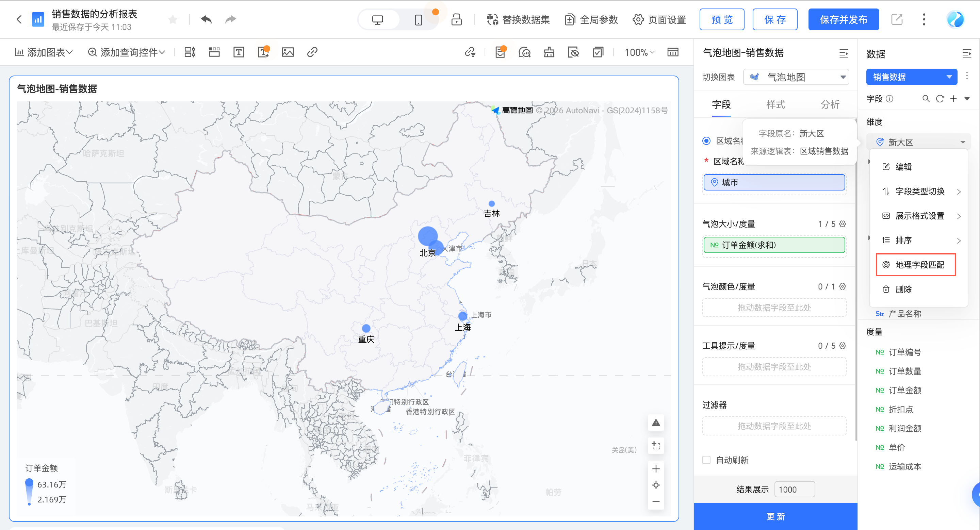The height and width of the screenshot is (530, 980).
Task: Open the 气泡地图 chart type dropdown
Action: point(796,77)
